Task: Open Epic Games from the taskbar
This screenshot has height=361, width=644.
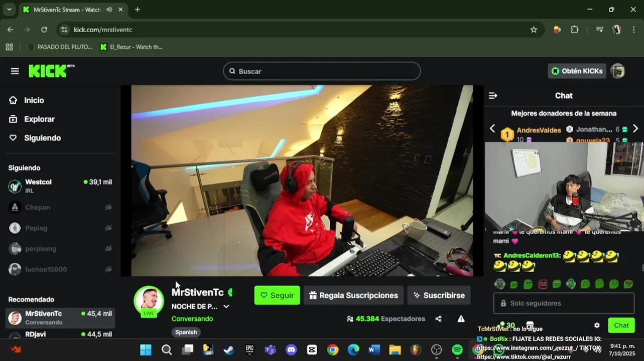Action: (249, 350)
